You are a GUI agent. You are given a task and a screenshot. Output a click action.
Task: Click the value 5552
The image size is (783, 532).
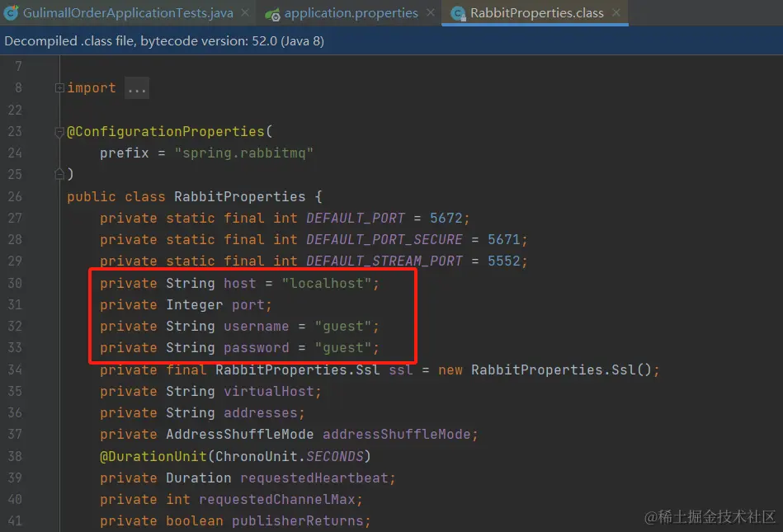tap(504, 261)
